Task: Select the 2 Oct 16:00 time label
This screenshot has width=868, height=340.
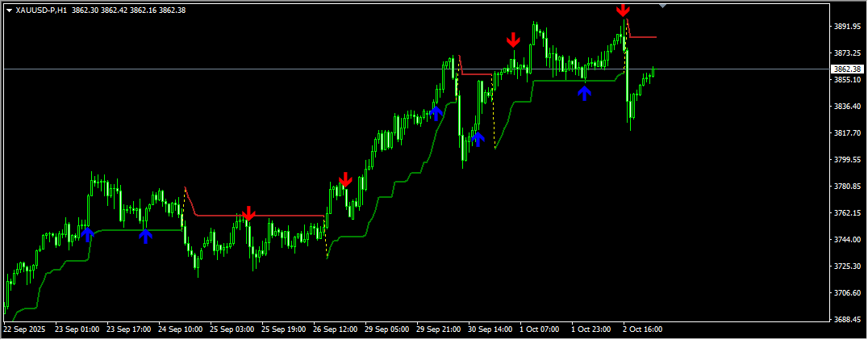Action: 643,330
